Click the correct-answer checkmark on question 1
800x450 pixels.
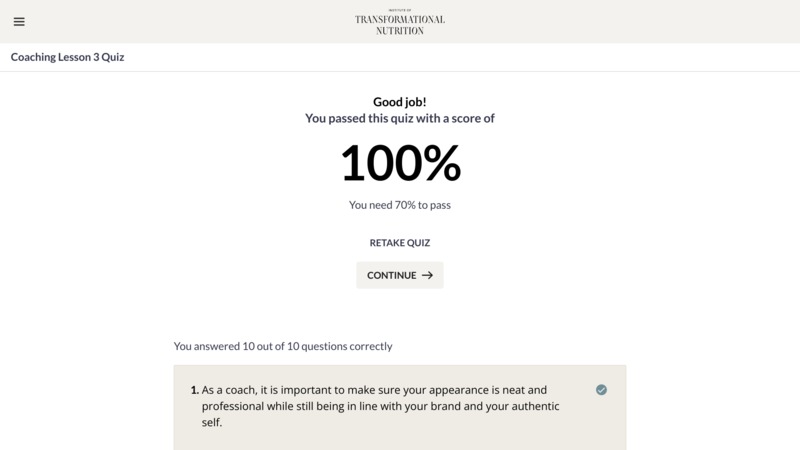click(601, 390)
